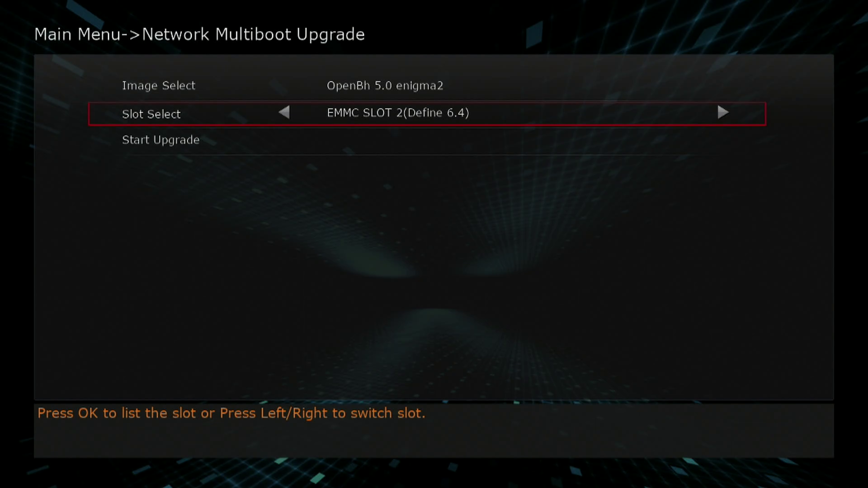Select the red highlighted Slot Select row
Viewport: 868px width, 488px height.
click(x=427, y=114)
